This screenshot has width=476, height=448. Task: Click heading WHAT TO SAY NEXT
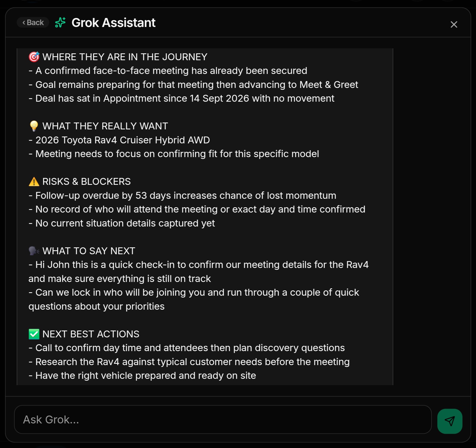(89, 251)
